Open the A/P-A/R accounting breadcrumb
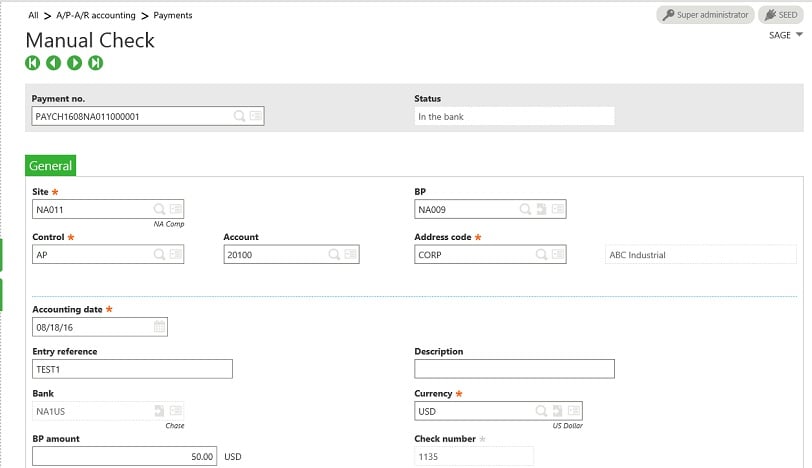The width and height of the screenshot is (812, 468). click(x=96, y=16)
